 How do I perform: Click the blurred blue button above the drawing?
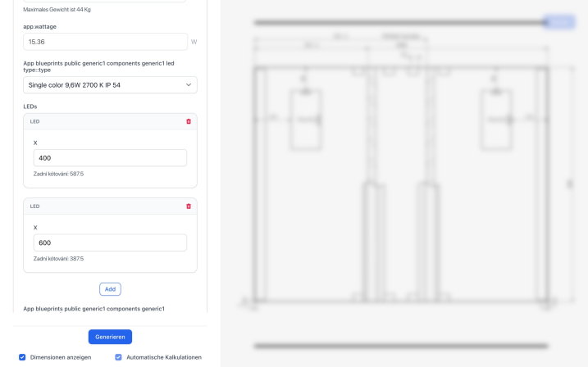(559, 22)
